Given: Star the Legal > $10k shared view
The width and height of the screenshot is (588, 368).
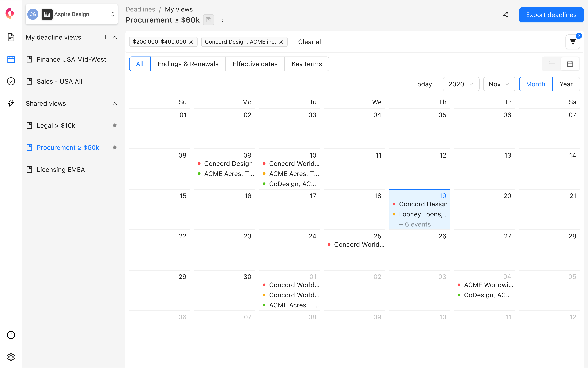Looking at the screenshot, I should 115,125.
